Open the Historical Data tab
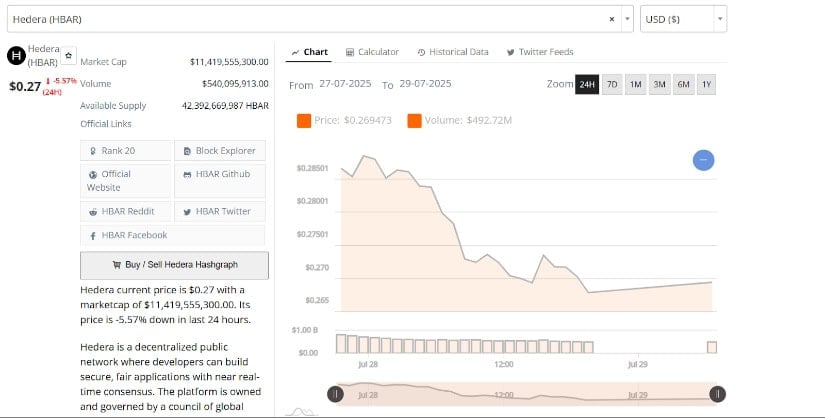825x418 pixels. [x=453, y=52]
